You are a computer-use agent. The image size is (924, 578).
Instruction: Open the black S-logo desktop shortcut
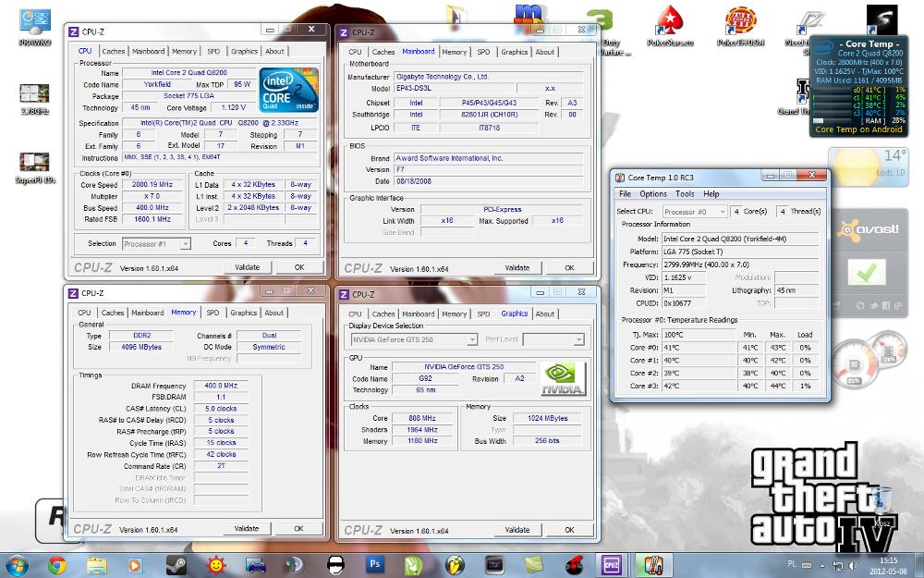(x=881, y=20)
